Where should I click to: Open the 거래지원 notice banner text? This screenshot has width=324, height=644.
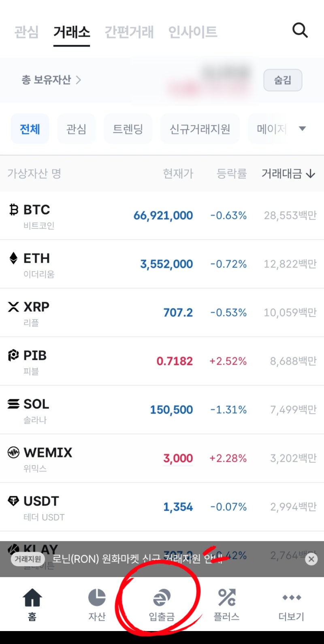click(x=138, y=559)
